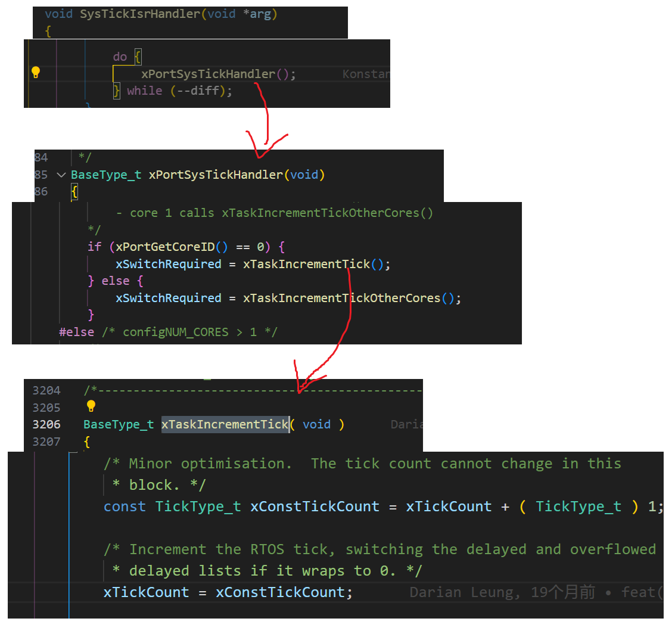Click the 'const' keyword before TickType_t
The height and width of the screenshot is (637, 672).
(125, 507)
